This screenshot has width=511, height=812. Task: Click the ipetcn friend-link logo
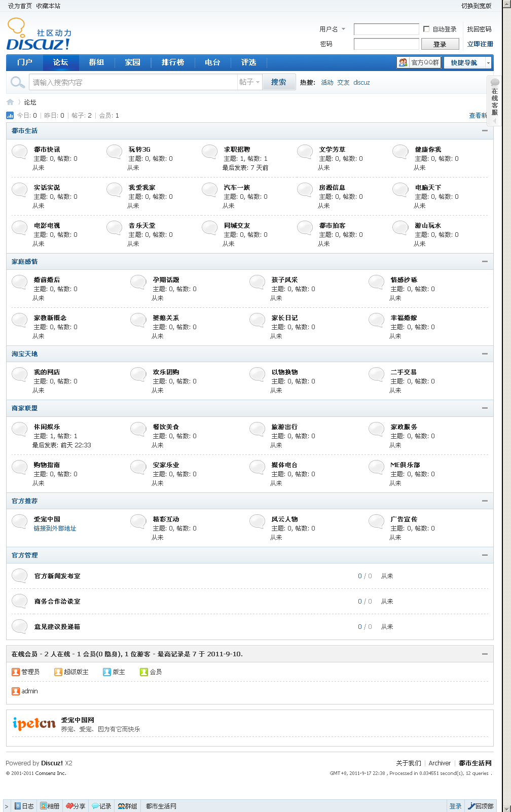tap(34, 724)
